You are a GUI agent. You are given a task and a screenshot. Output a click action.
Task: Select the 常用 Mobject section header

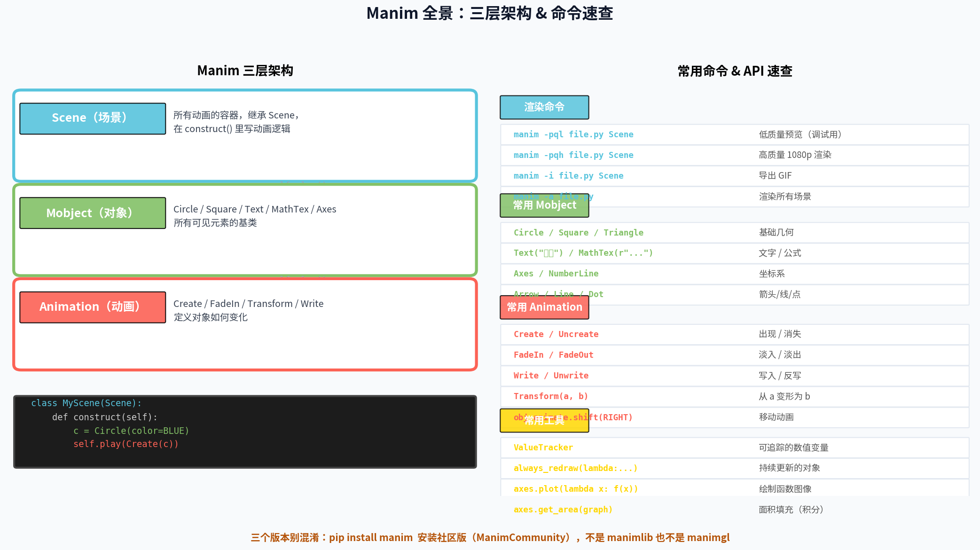point(544,205)
